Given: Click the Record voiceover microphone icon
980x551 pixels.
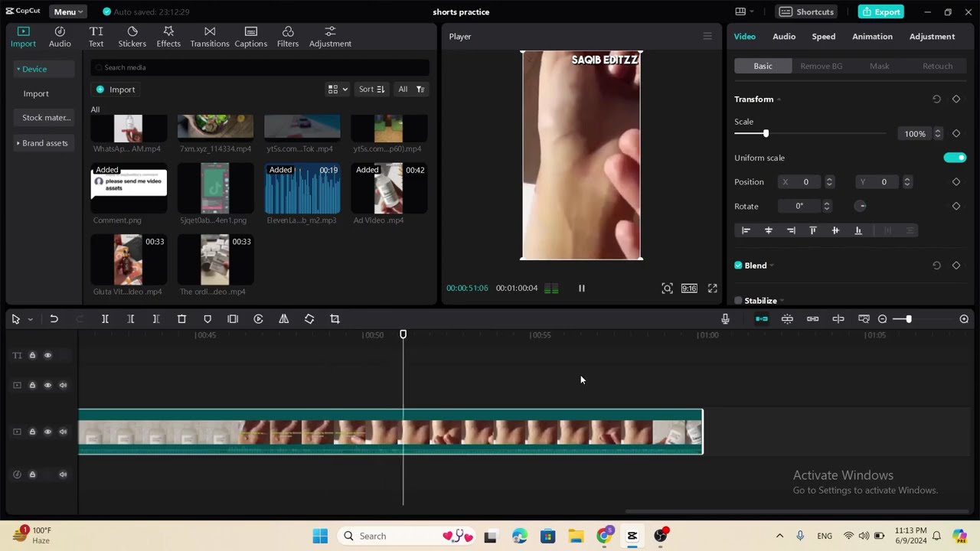Looking at the screenshot, I should [725, 319].
